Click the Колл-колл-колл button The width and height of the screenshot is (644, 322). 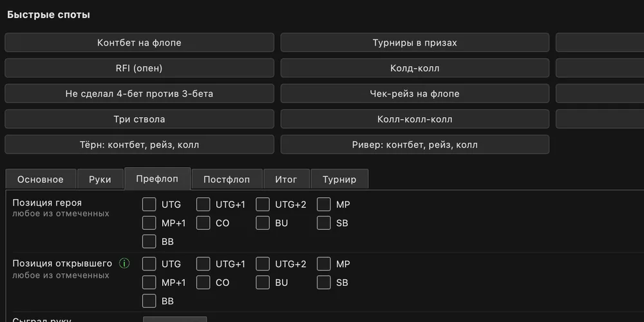click(415, 119)
